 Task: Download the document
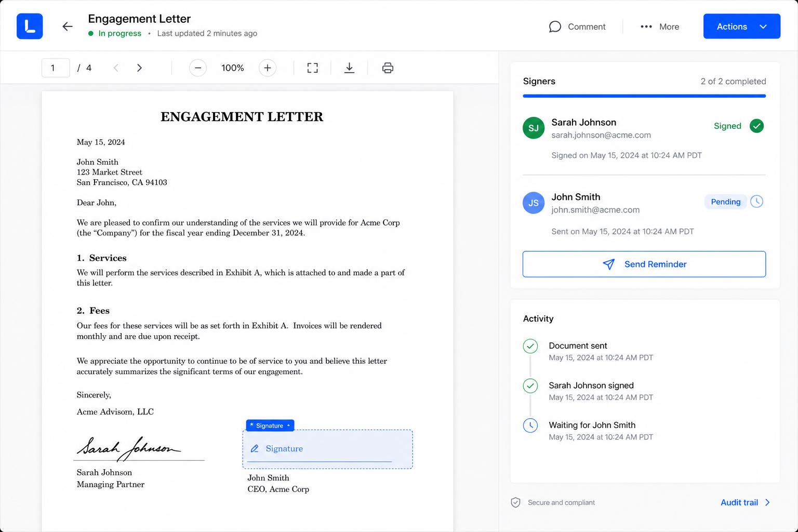350,68
